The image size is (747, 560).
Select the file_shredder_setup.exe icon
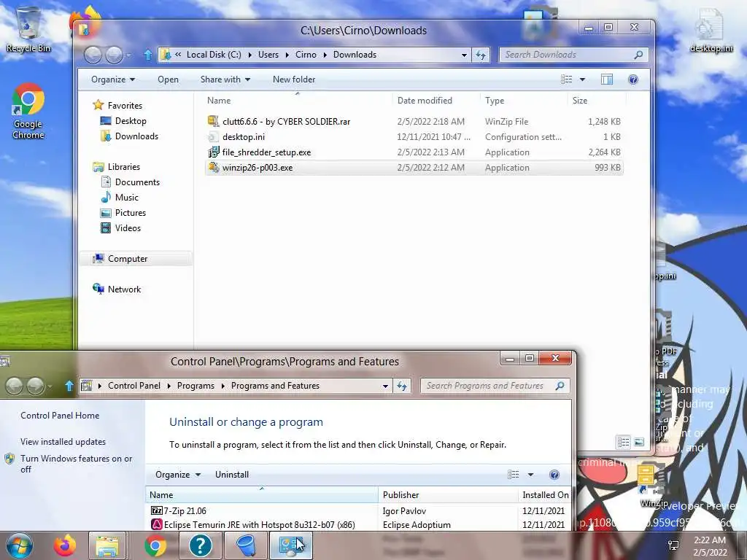(x=214, y=152)
